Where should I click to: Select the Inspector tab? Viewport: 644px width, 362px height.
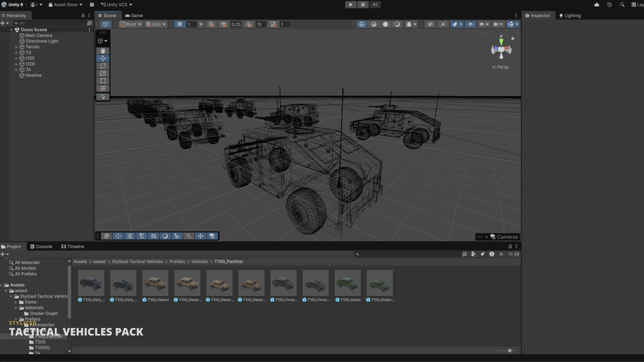(x=537, y=16)
